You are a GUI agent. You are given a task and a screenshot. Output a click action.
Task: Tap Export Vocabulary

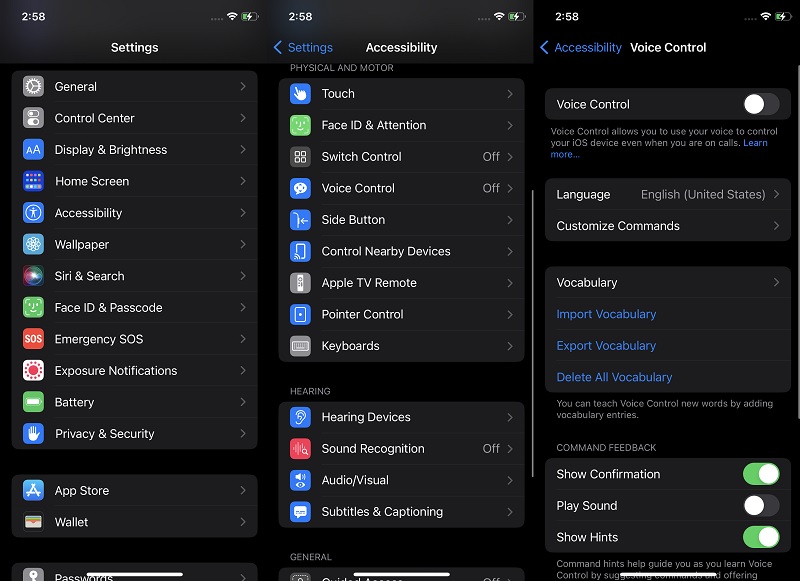coord(606,346)
